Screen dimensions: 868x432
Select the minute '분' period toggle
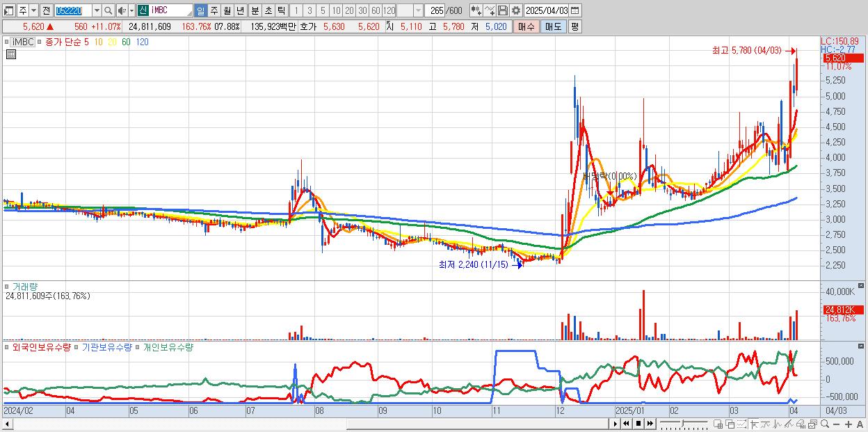pyautogui.click(x=255, y=10)
